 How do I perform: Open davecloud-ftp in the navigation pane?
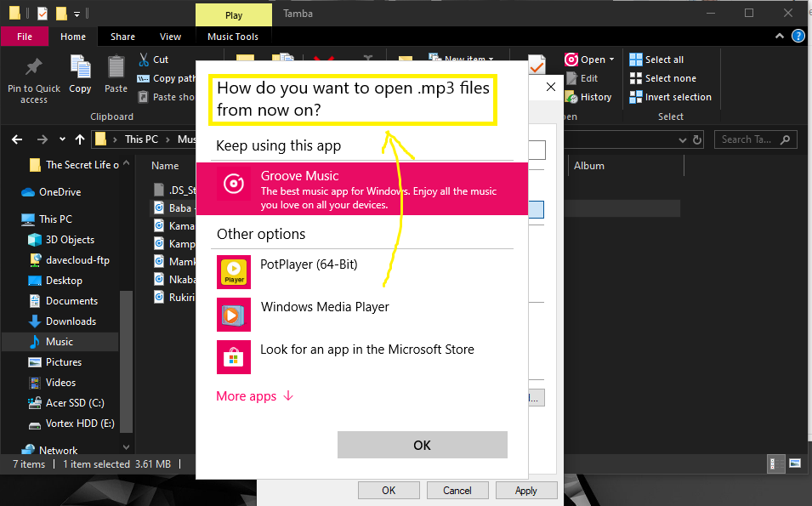(x=69, y=260)
